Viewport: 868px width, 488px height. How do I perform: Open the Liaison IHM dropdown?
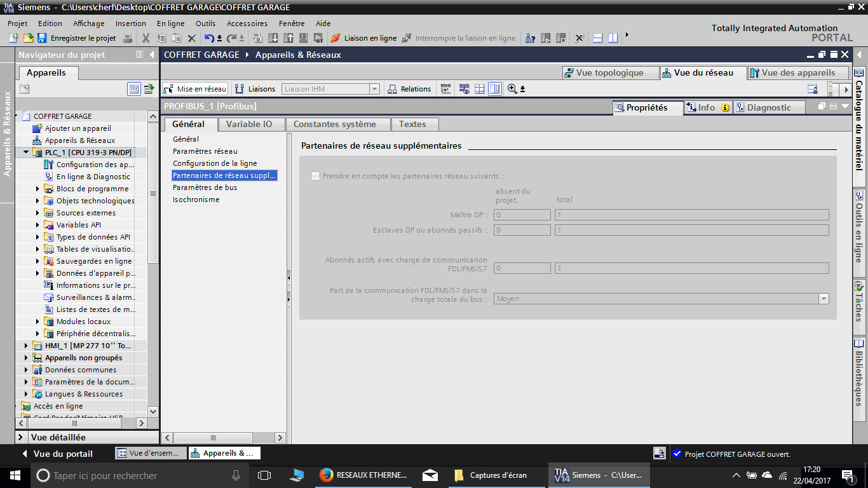374,89
